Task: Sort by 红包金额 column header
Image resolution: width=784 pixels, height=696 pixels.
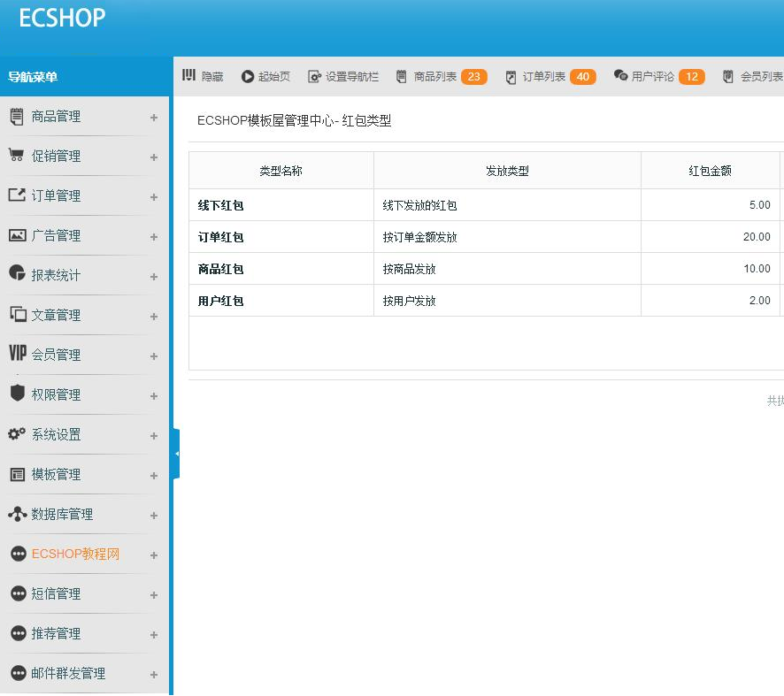Action: tap(710, 171)
